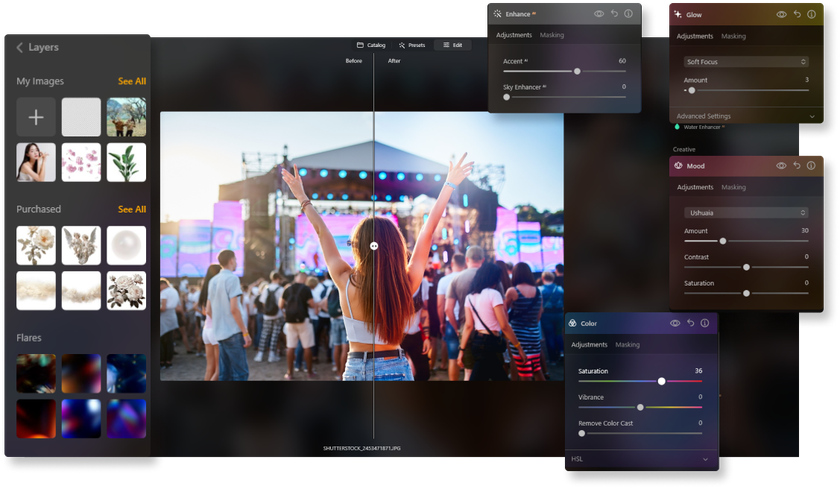Switch to the Edit tab
The image size is (840, 489).
point(453,46)
